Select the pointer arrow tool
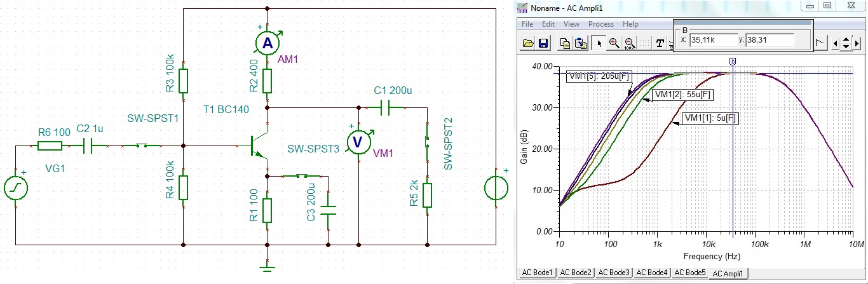 click(598, 43)
